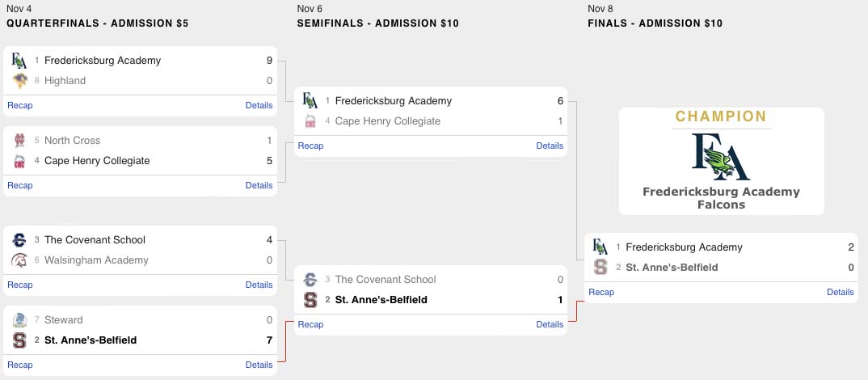
Task: Open Recap for the finals game
Action: pyautogui.click(x=601, y=292)
